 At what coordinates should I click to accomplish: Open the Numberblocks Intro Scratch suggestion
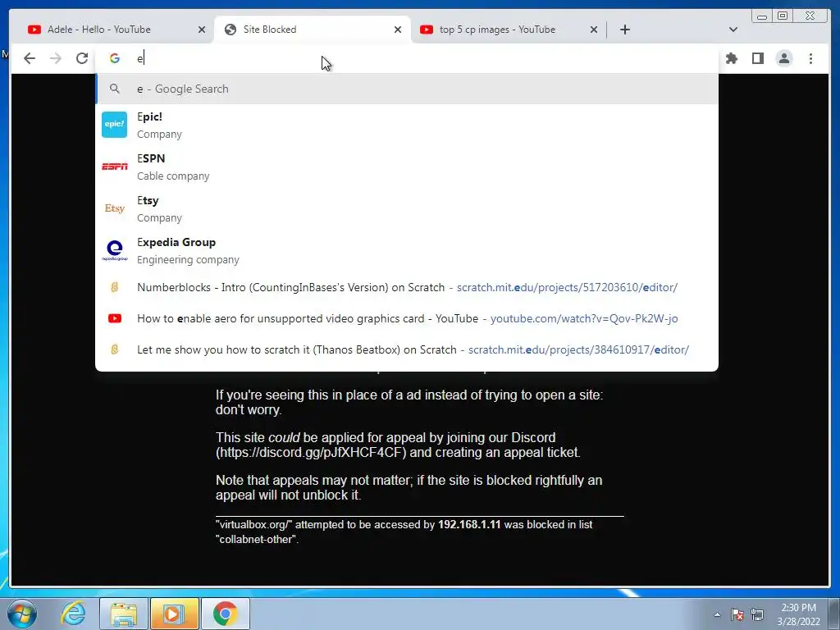[x=407, y=287]
